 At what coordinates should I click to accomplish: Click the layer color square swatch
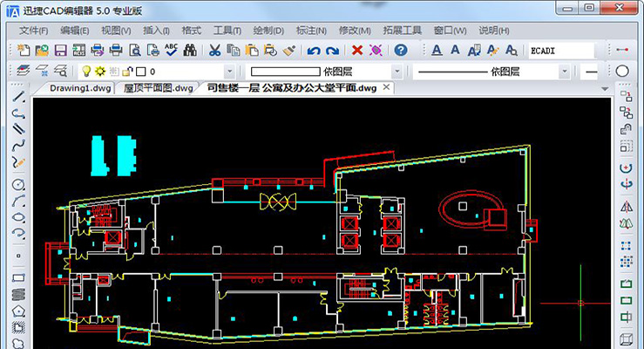click(x=141, y=72)
